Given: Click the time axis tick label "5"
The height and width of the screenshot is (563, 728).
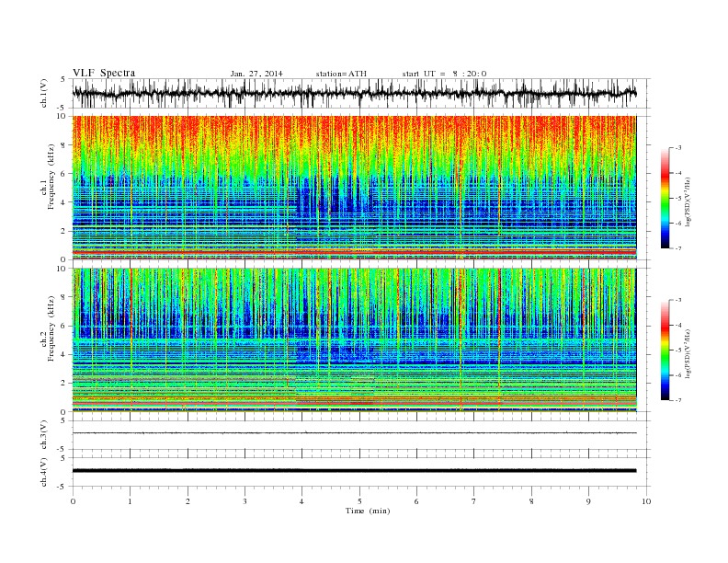Looking at the screenshot, I should [359, 501].
